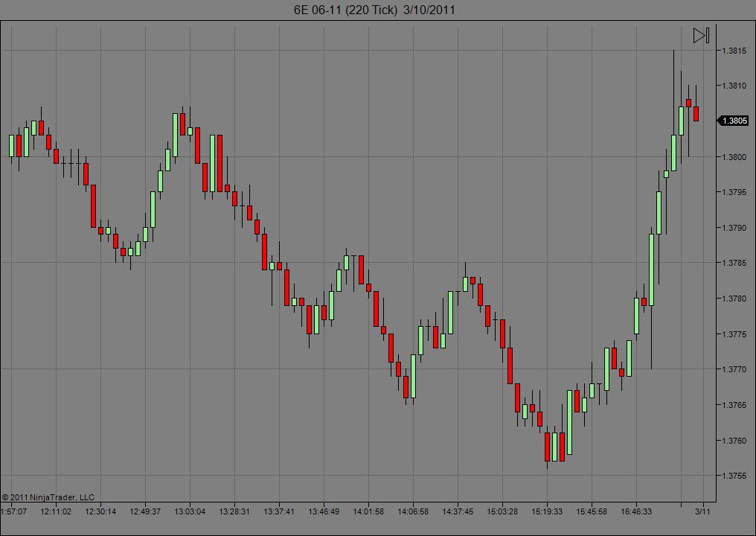
Task: Click the 13:03:04 time axis label
Action: pyautogui.click(x=190, y=511)
